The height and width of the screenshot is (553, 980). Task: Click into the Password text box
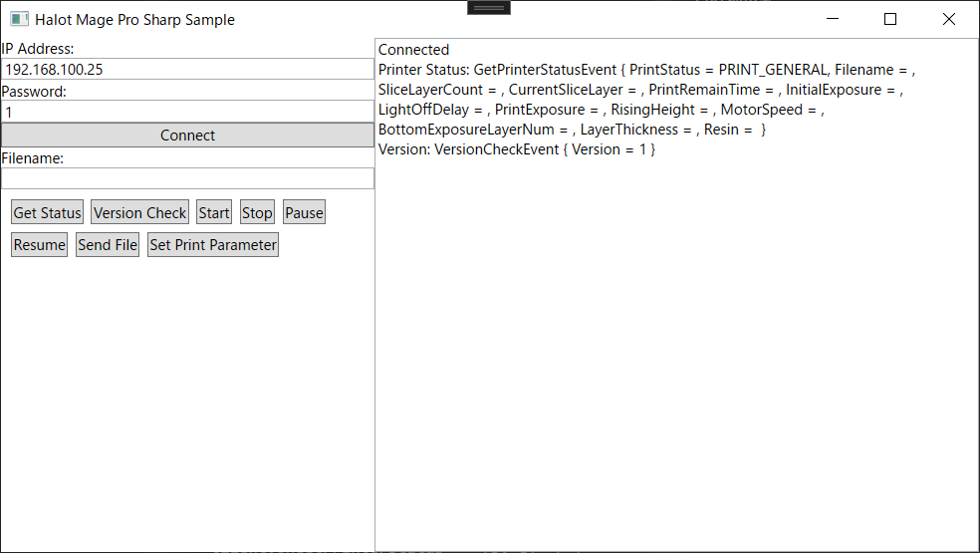(187, 113)
